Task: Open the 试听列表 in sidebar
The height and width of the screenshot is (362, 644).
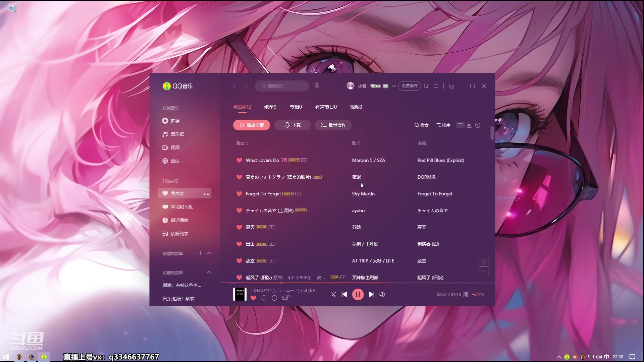Action: point(180,234)
